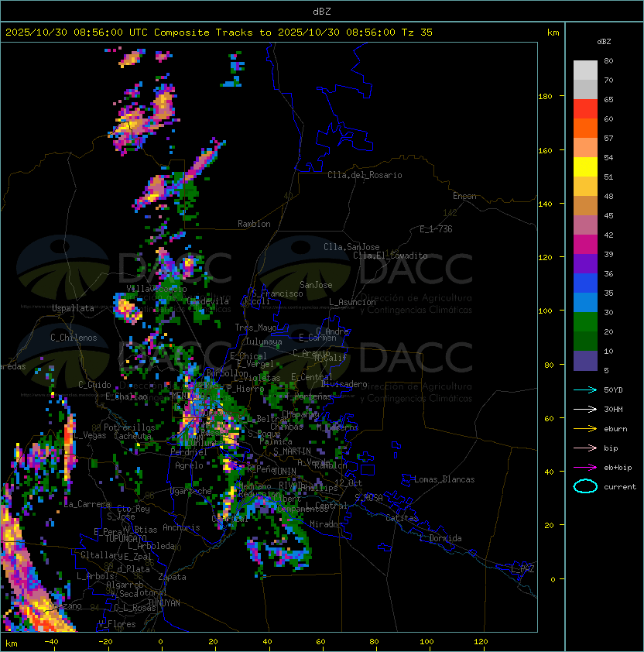Click the Potrerillos label
Image resolution: width=644 pixels, height=652 pixels.
tap(129, 427)
